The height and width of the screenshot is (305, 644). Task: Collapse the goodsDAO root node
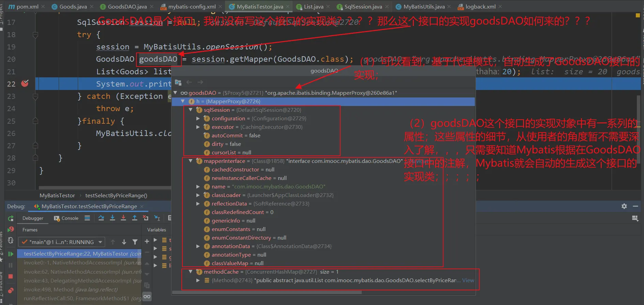(176, 93)
